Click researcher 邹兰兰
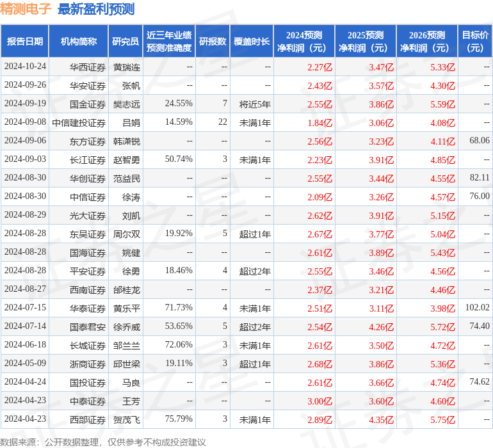 click(126, 346)
